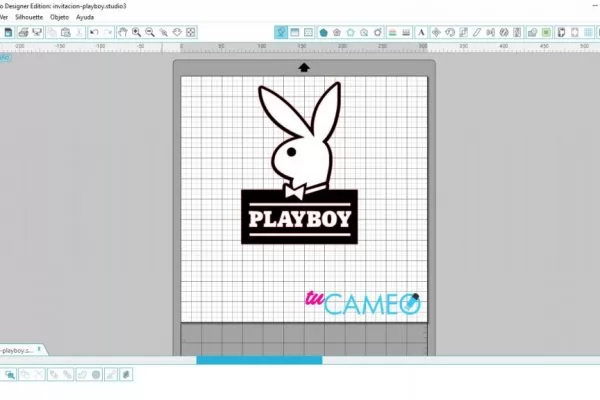Select the area tool in bottom toolbar
The width and height of the screenshot is (600, 400).
pos(10,374)
